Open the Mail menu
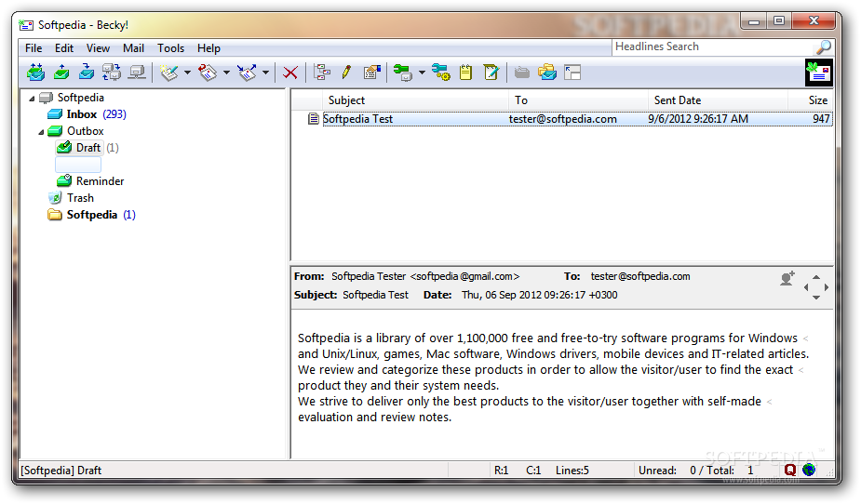Viewport: 861px width, 504px height. click(x=133, y=48)
